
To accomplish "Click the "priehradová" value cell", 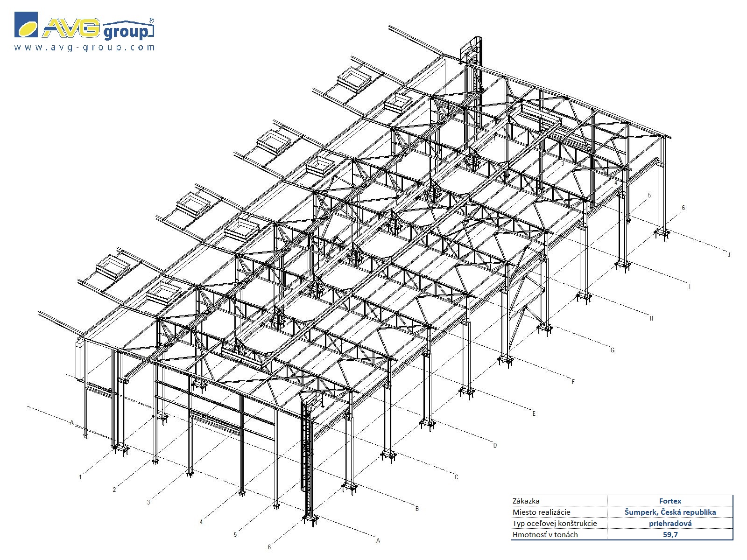I will pos(670,524).
